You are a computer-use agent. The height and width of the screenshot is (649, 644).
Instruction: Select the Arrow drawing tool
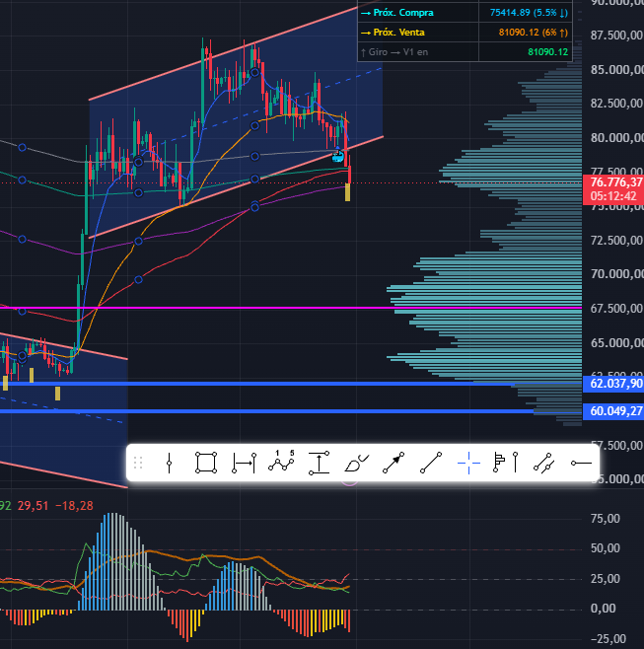coord(394,463)
